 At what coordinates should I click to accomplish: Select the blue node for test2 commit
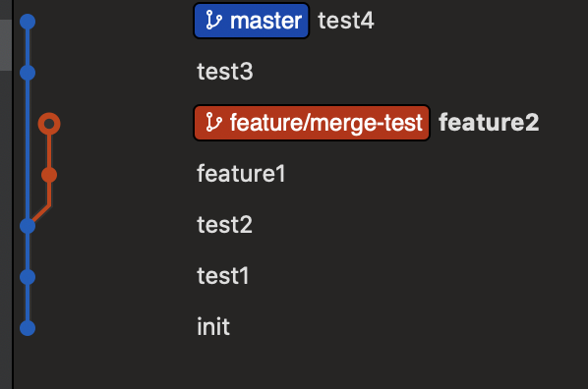(28, 226)
